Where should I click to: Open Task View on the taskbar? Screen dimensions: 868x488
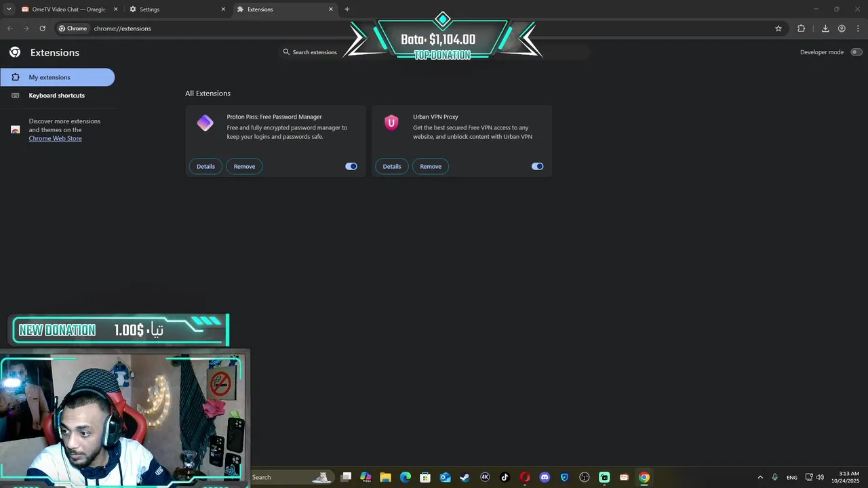click(346, 477)
